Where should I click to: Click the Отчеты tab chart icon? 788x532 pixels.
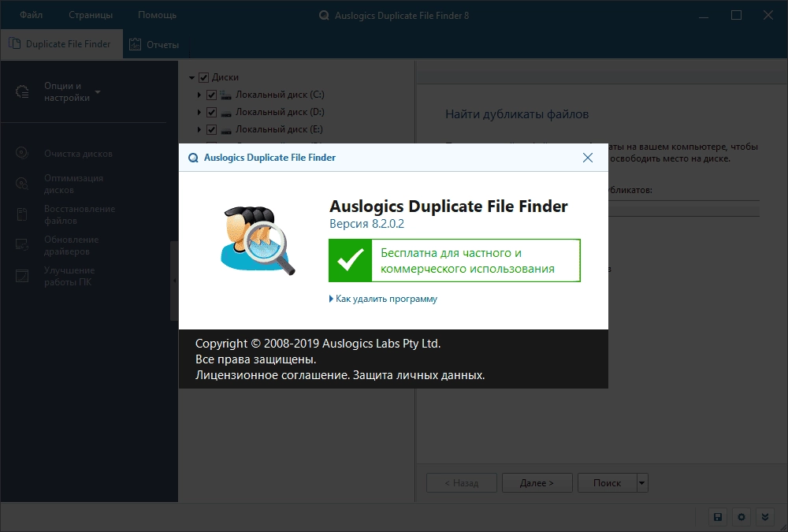[x=135, y=44]
